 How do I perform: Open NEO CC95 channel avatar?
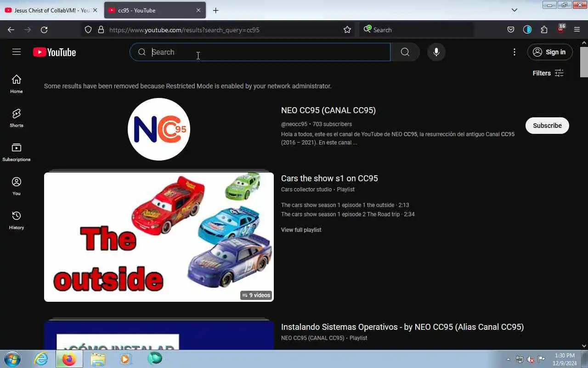159,129
